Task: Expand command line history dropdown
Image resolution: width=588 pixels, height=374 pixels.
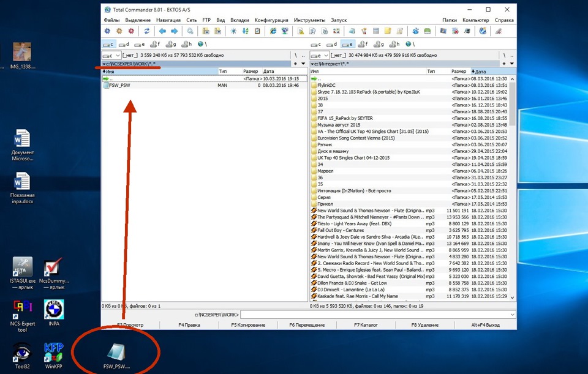Action: click(512, 315)
